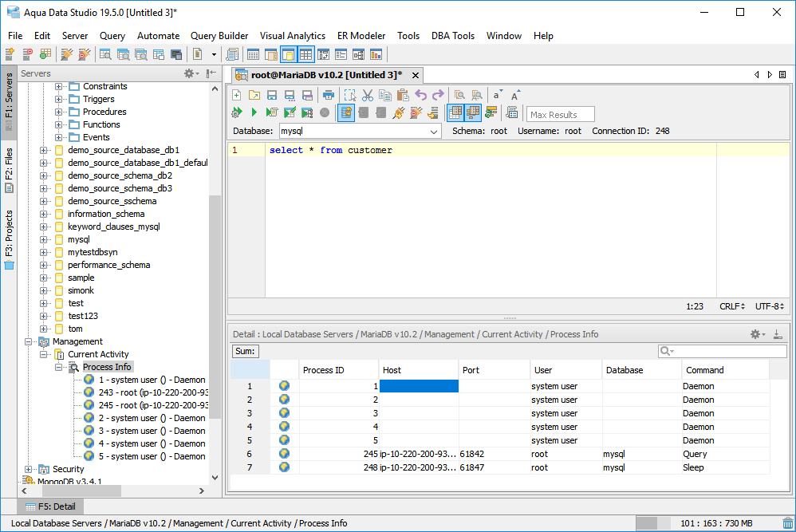
Task: Click garbage collection trash icon in status bar
Action: point(787,523)
